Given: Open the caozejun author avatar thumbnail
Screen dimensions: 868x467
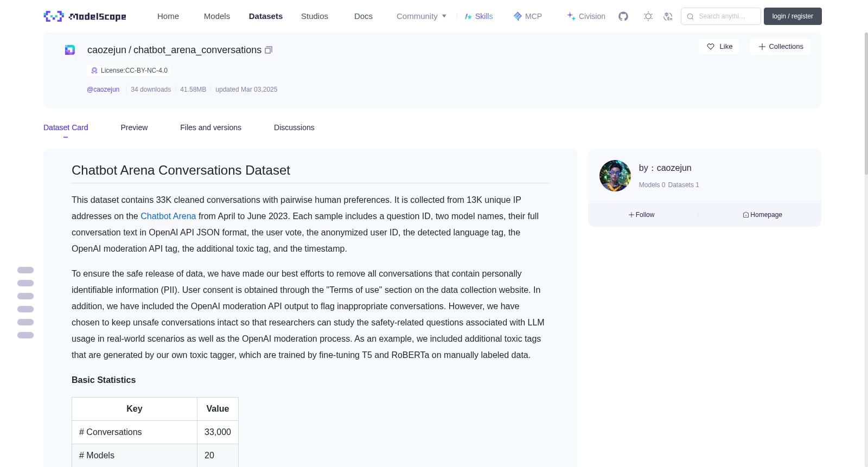Looking at the screenshot, I should pyautogui.click(x=615, y=176).
